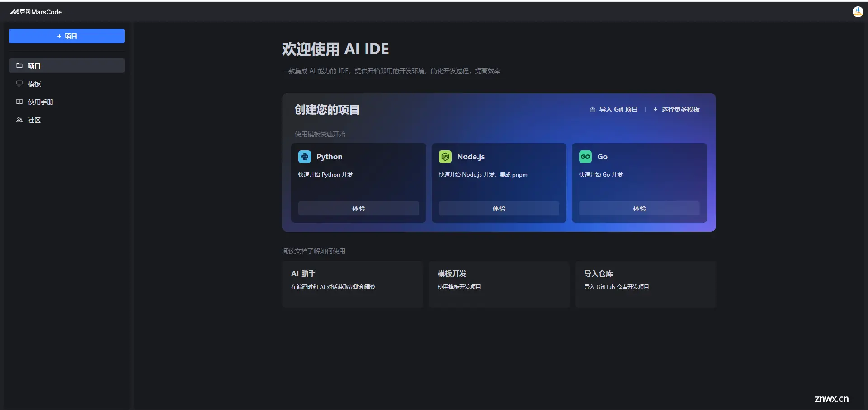
Task: Click the 豆包MarsCode brand text
Action: click(41, 12)
